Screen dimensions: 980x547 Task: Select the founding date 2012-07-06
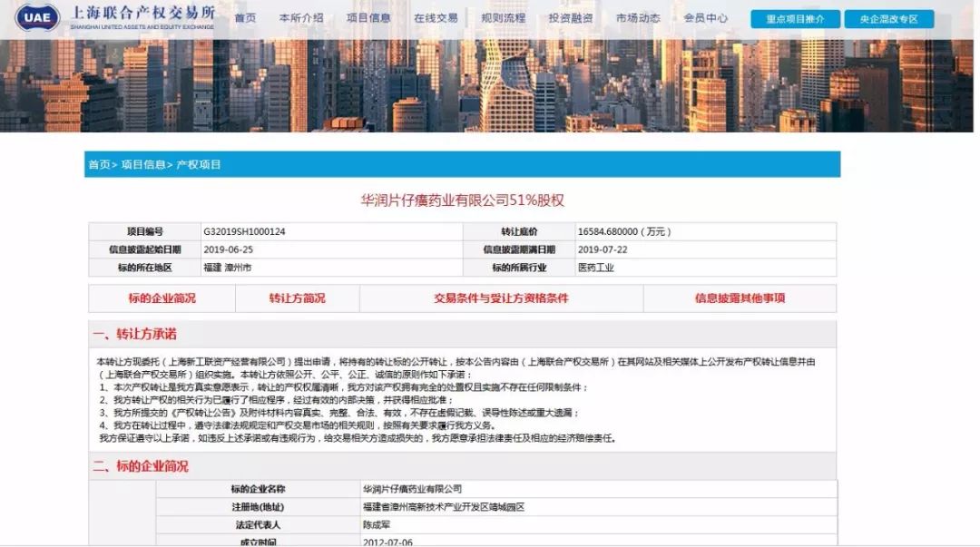(x=387, y=542)
